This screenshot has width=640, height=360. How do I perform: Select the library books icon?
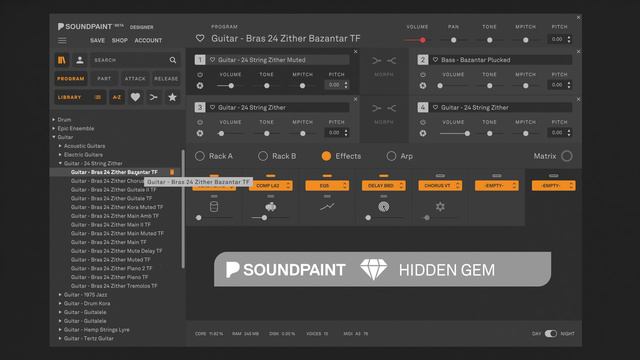click(62, 60)
